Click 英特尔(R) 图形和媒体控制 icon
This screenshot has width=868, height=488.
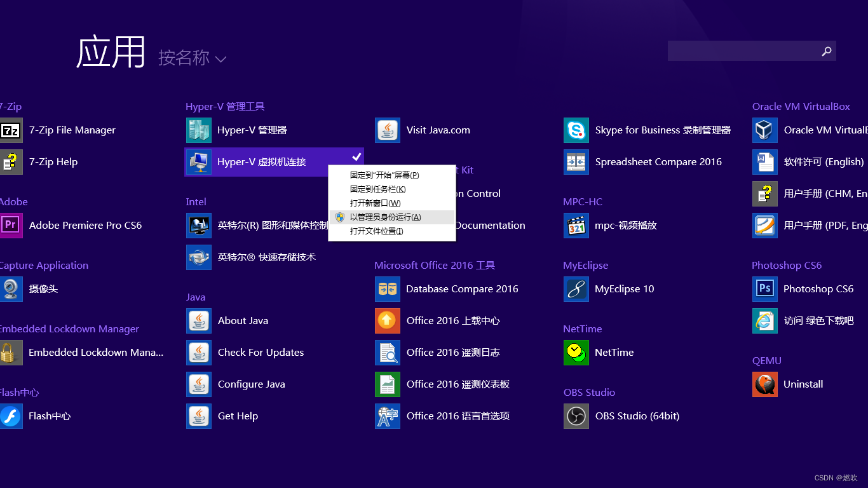click(x=199, y=226)
